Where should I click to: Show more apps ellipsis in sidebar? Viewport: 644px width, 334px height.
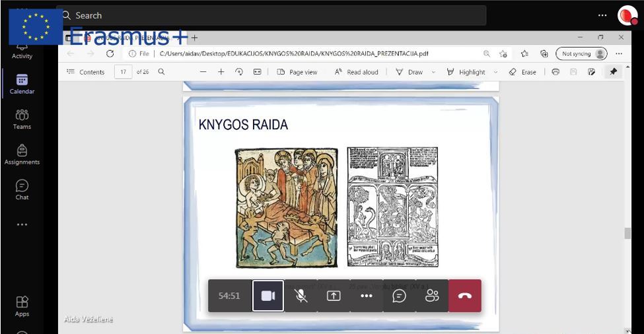coord(22,224)
